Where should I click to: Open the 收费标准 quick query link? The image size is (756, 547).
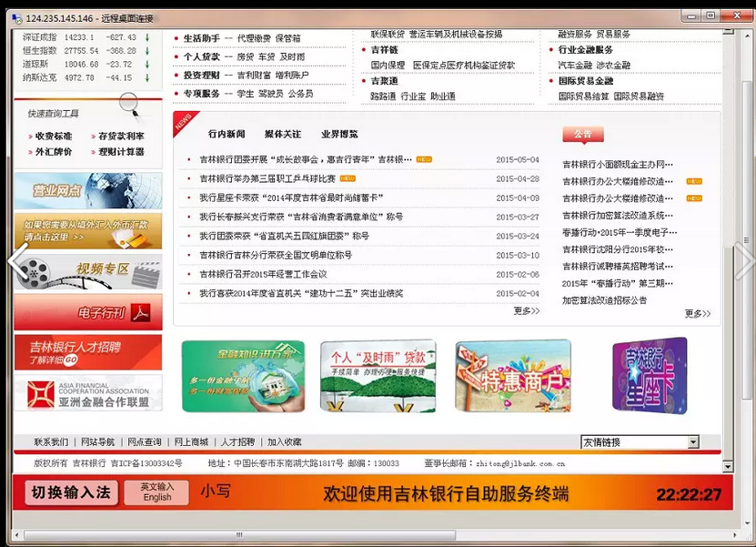54,137
